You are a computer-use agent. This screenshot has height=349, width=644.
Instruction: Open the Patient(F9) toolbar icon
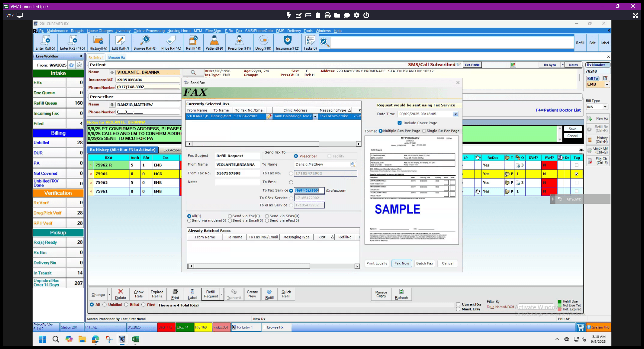pyautogui.click(x=214, y=41)
